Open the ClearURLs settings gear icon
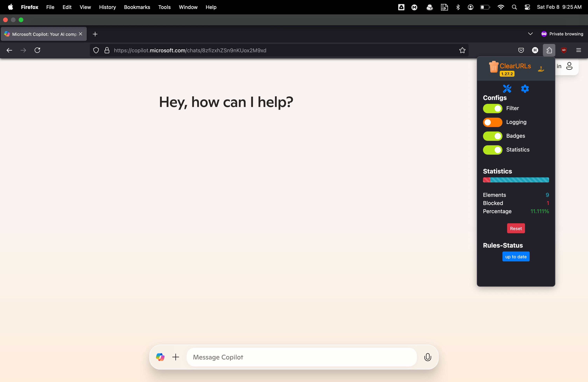 coord(525,89)
